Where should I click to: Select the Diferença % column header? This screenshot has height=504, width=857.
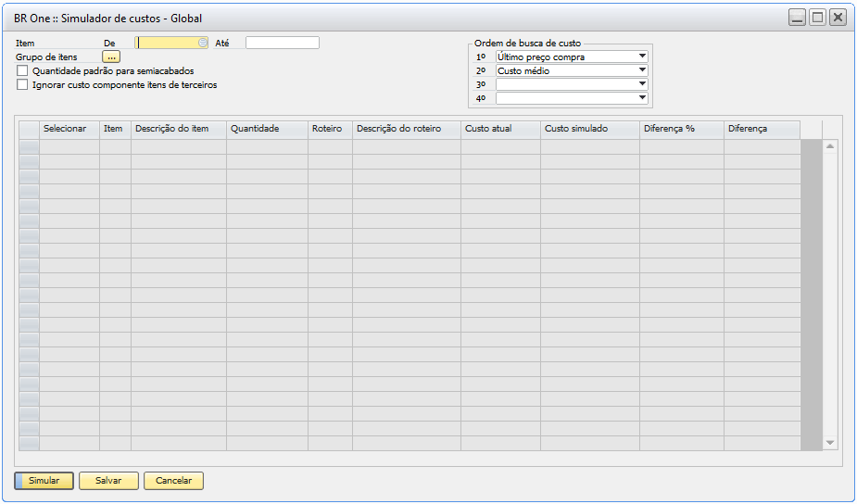[681, 129]
